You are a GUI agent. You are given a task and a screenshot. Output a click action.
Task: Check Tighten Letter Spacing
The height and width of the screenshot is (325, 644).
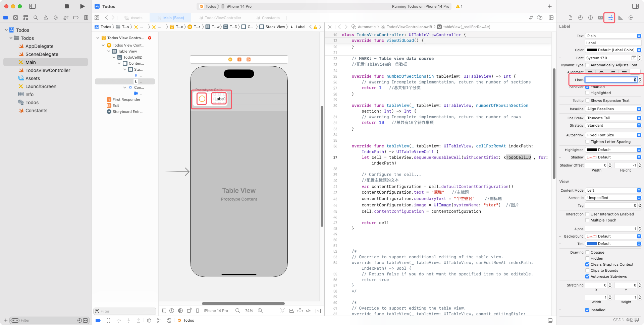(587, 142)
